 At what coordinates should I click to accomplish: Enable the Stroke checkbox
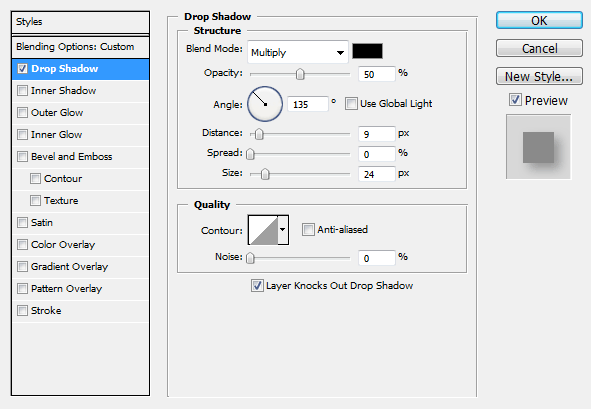point(23,311)
